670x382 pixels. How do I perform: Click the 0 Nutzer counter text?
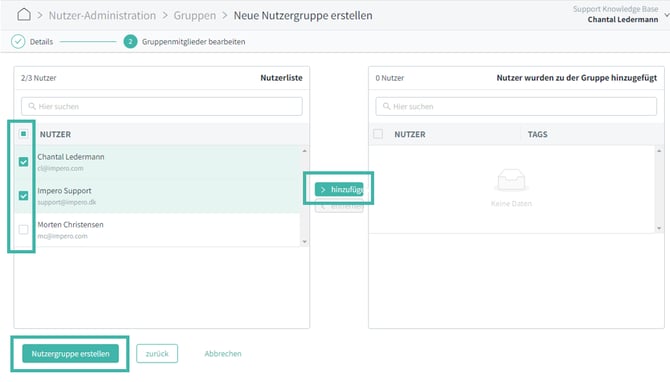click(x=390, y=78)
